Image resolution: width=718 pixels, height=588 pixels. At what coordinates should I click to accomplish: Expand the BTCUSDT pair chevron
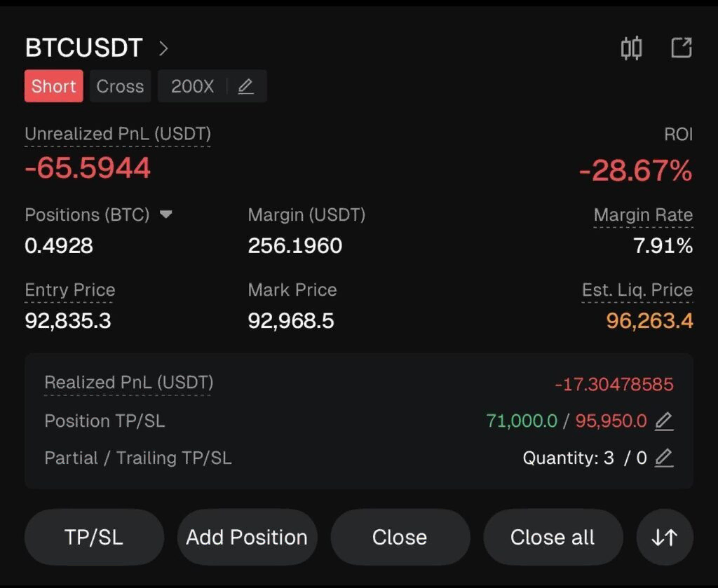(x=163, y=48)
